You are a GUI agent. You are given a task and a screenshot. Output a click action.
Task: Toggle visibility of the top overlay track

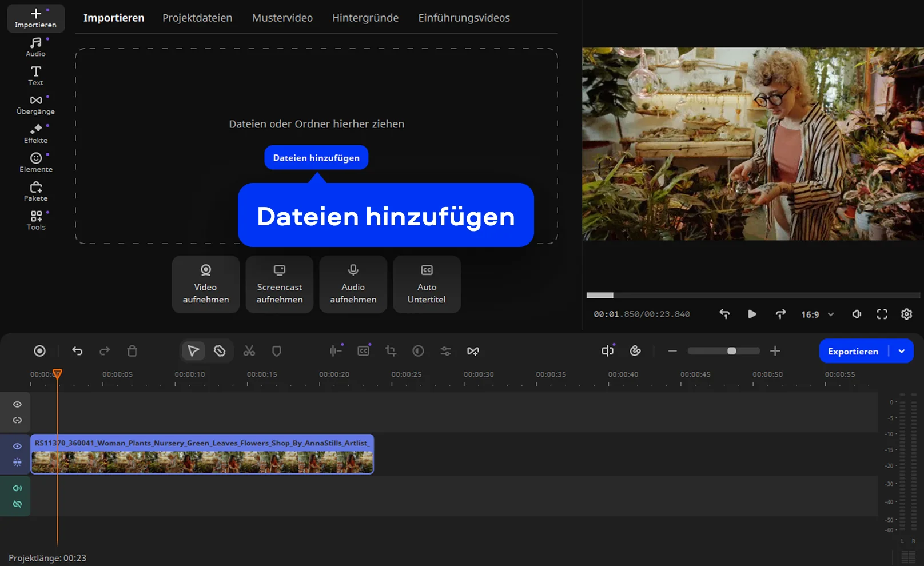[x=17, y=404]
